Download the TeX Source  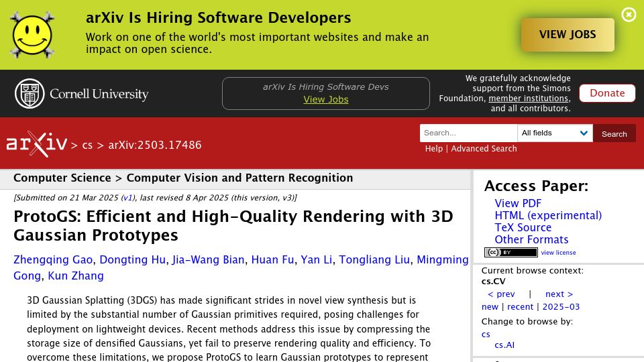coord(523,227)
